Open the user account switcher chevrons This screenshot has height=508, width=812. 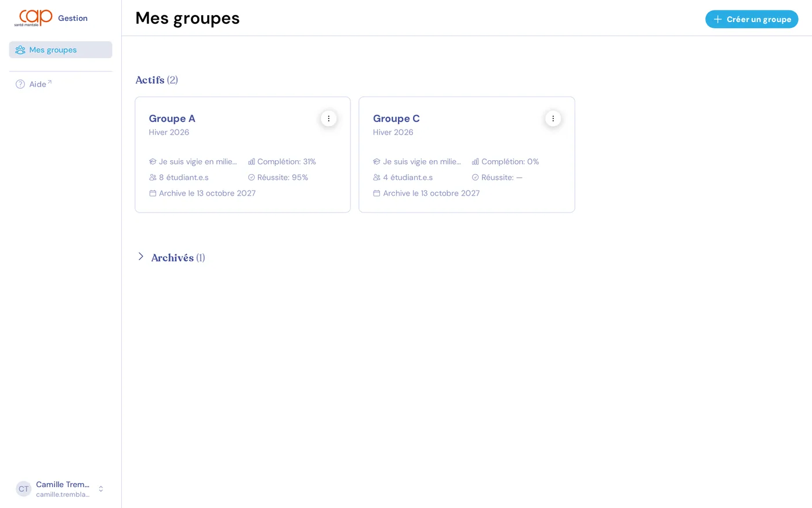(x=101, y=489)
